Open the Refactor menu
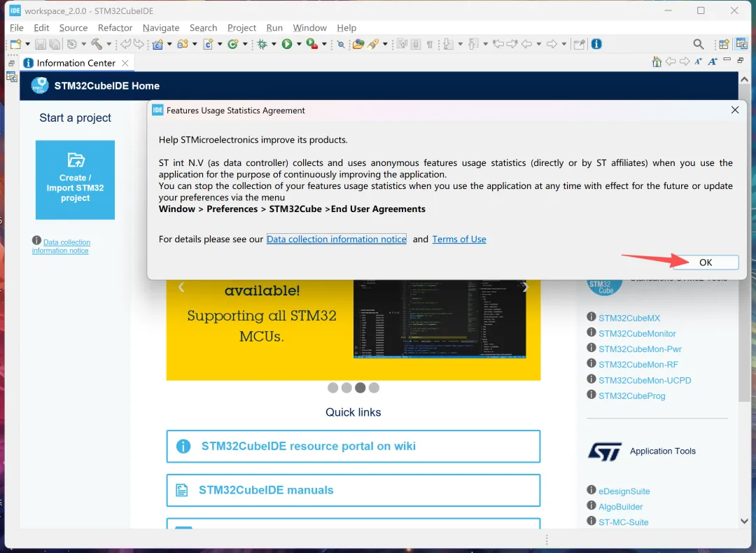The image size is (756, 553). [115, 28]
